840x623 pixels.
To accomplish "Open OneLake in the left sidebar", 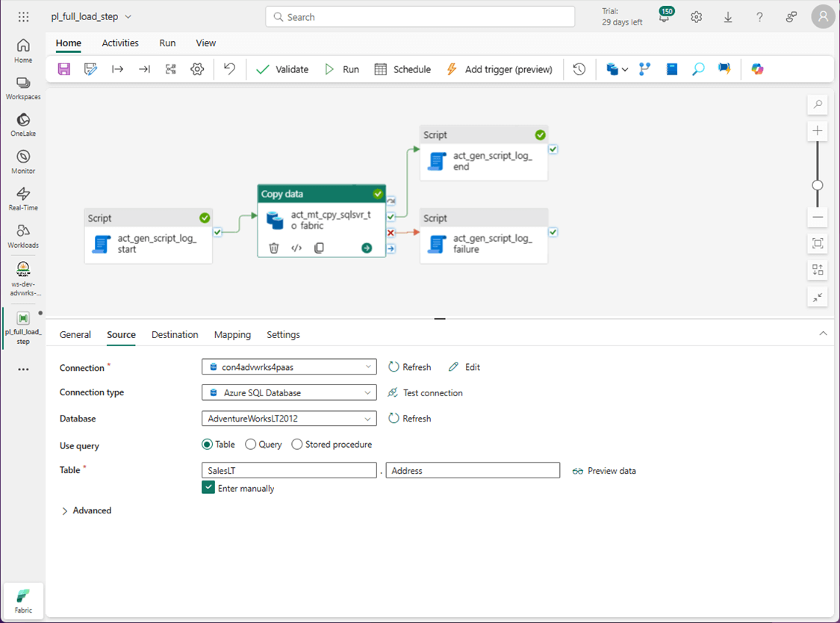I will coord(23,125).
